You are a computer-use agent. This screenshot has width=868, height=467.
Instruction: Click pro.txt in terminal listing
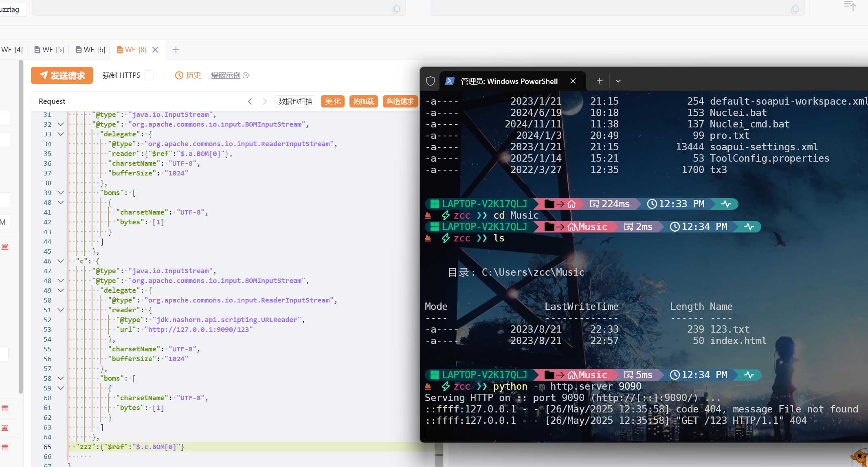pos(730,136)
